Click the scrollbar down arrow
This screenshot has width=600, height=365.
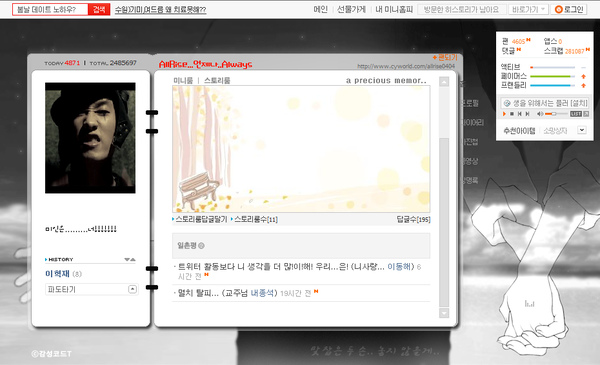click(x=444, y=313)
